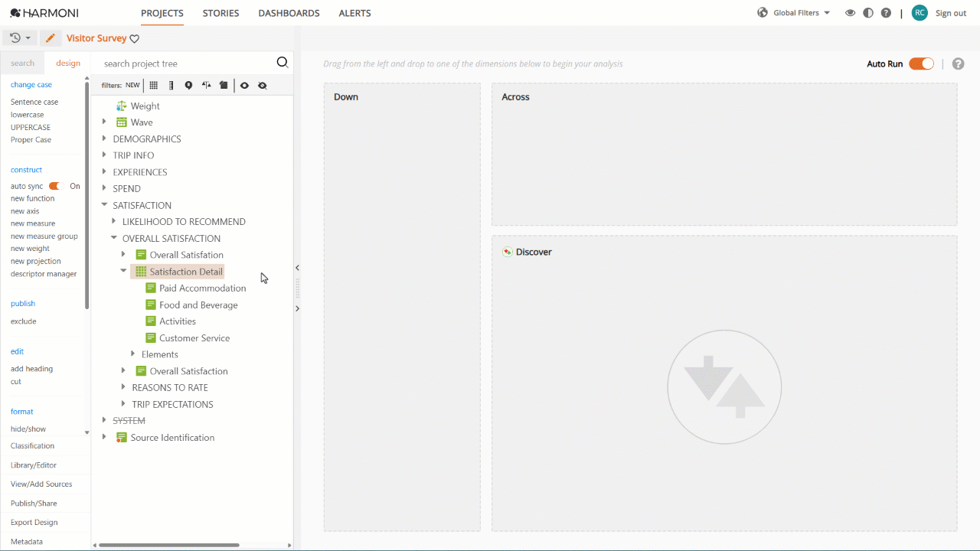Click the hidden items crossed-eye filter
The height and width of the screenshot is (551, 980).
tap(263, 86)
